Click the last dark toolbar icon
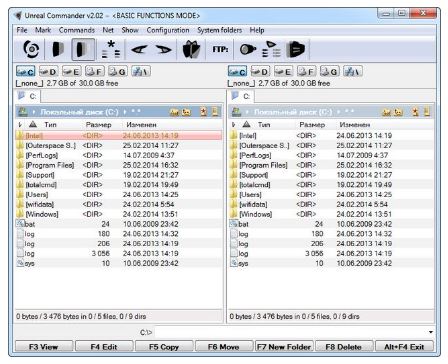The width and height of the screenshot is (448, 364). pos(295,49)
